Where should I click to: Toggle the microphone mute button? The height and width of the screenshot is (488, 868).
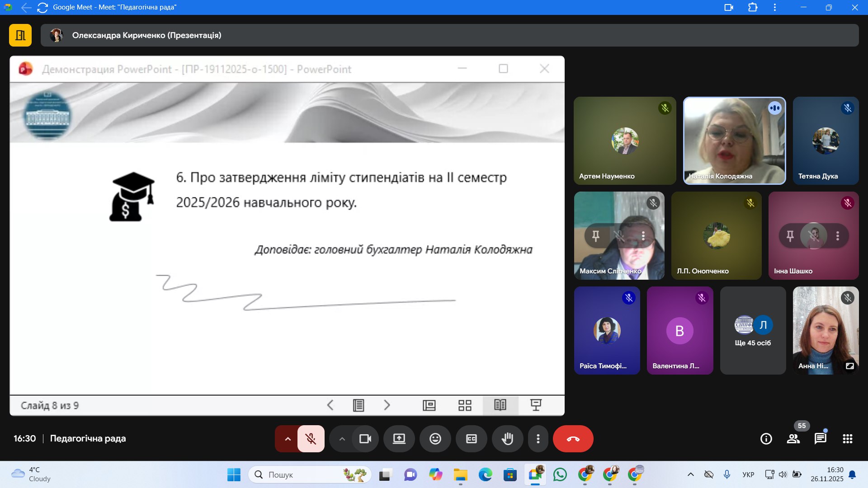(x=311, y=439)
